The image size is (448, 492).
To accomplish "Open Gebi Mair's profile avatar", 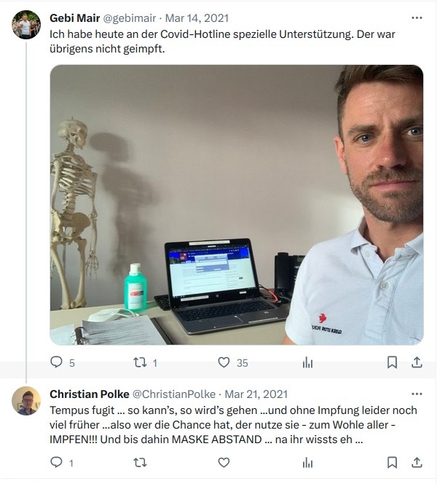I will click(26, 25).
